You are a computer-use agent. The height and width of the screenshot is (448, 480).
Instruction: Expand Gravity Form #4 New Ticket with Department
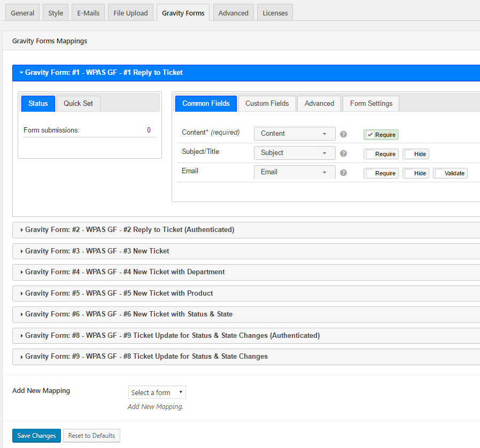246,272
